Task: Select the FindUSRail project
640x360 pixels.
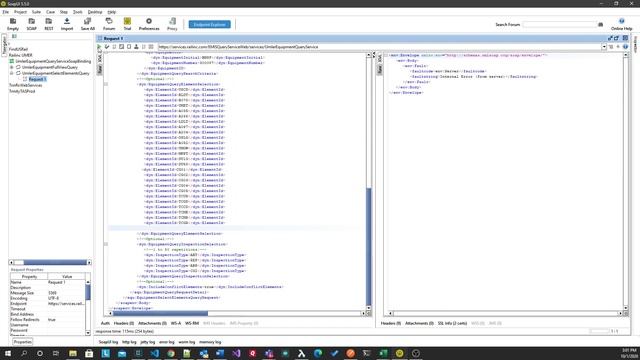Action: click(x=18, y=49)
